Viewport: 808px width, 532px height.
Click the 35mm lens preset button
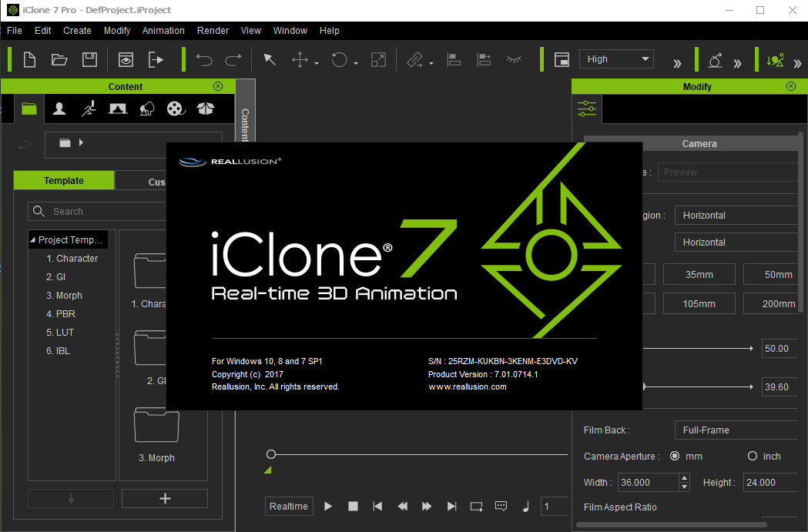click(x=699, y=275)
